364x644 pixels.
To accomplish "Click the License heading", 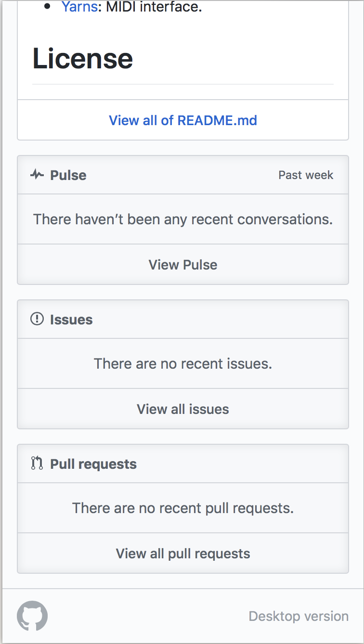I will (x=83, y=59).
